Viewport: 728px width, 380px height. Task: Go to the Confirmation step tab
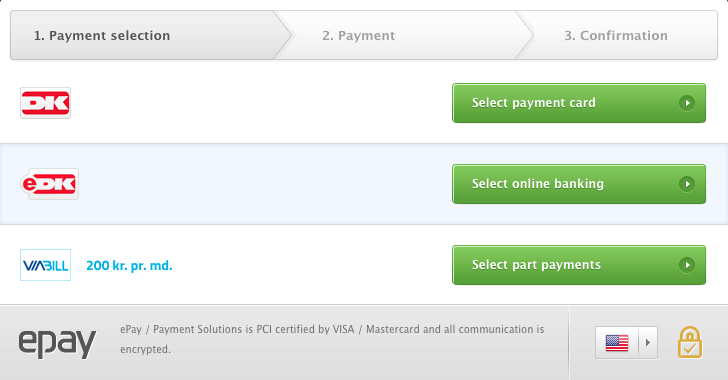point(616,35)
